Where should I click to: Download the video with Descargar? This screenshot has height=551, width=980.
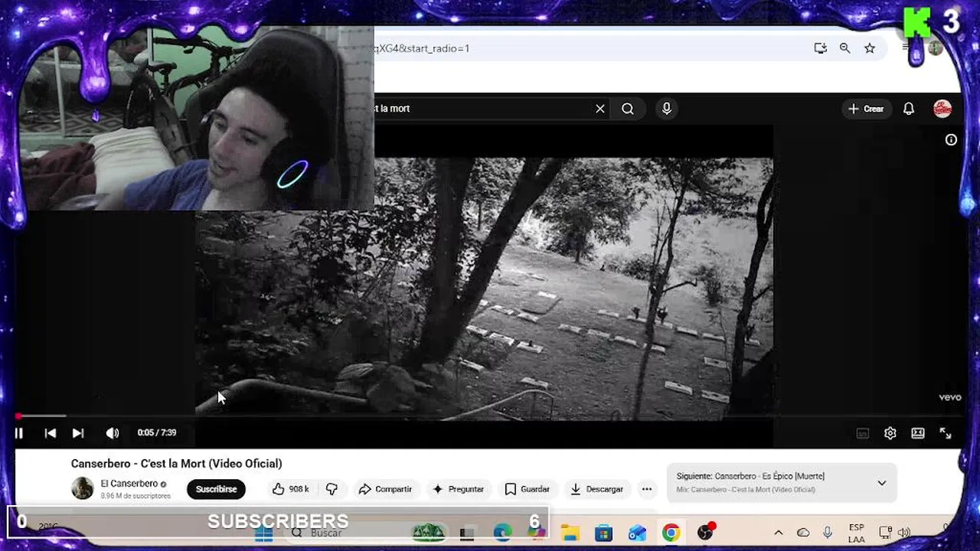click(x=596, y=489)
